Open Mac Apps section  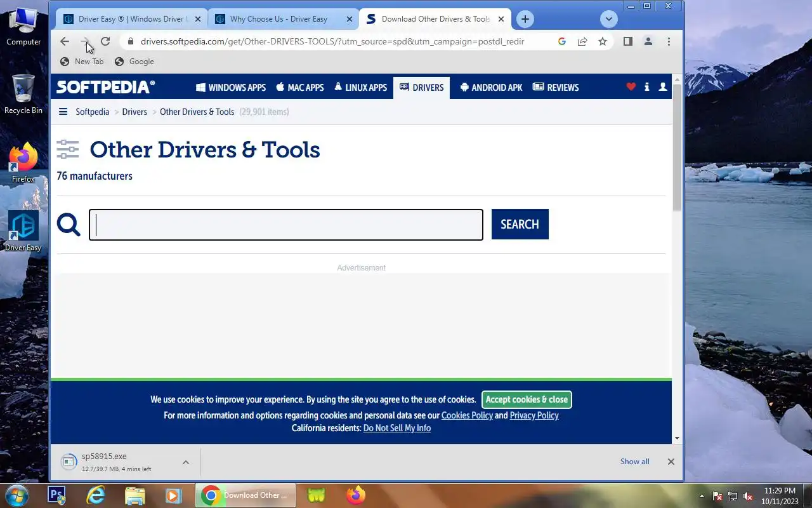pyautogui.click(x=300, y=87)
